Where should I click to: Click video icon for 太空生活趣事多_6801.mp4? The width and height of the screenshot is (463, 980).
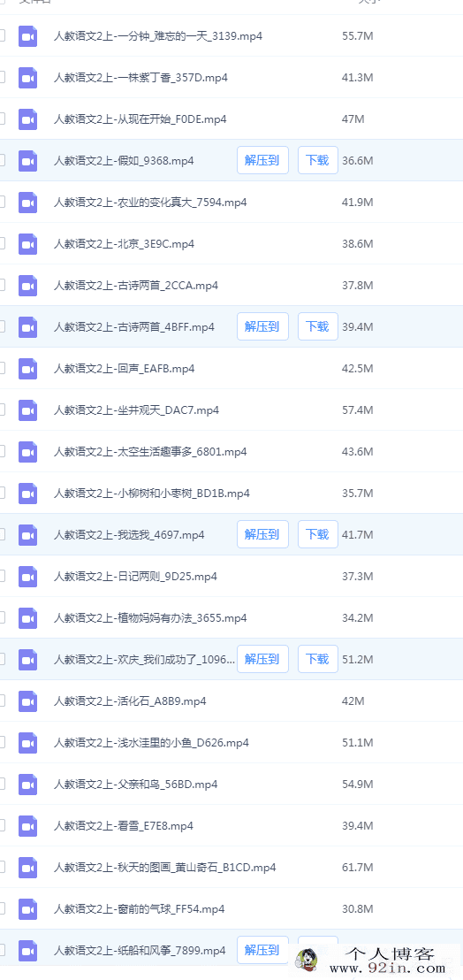pyautogui.click(x=28, y=452)
